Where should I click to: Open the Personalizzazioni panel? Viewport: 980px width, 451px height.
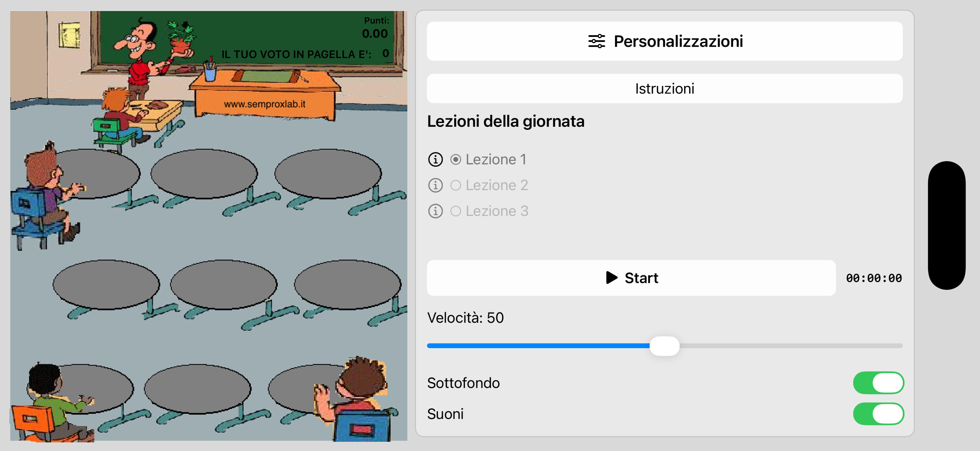(665, 41)
